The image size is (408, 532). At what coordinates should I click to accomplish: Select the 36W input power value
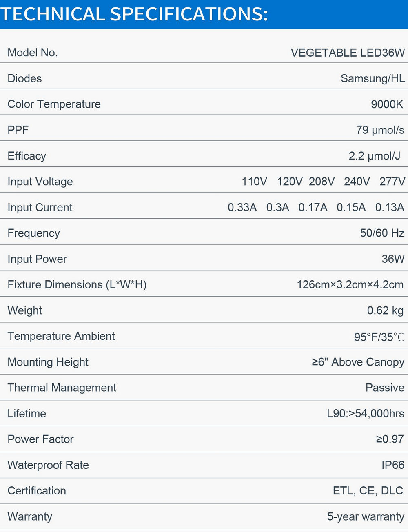pos(393,259)
